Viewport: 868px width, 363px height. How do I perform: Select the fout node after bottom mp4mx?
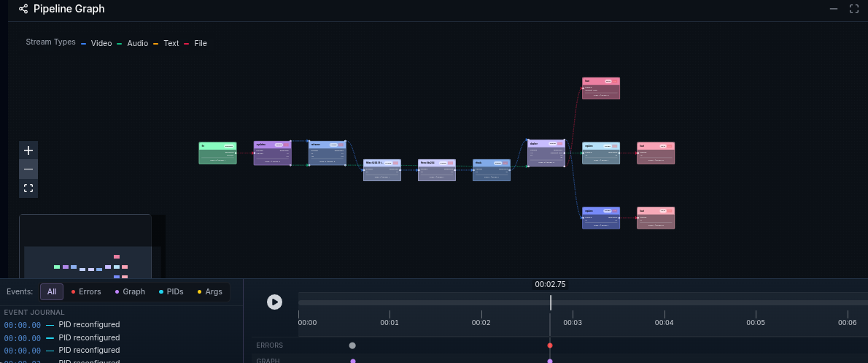(x=656, y=218)
